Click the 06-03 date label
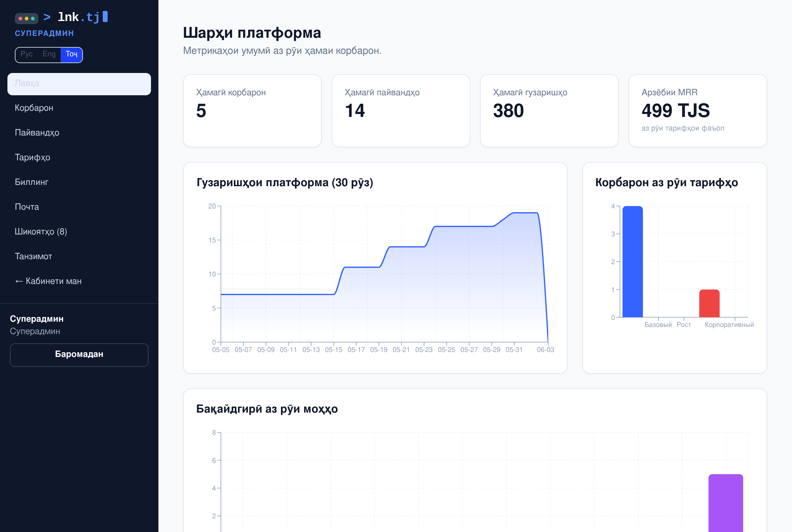 pyautogui.click(x=545, y=350)
